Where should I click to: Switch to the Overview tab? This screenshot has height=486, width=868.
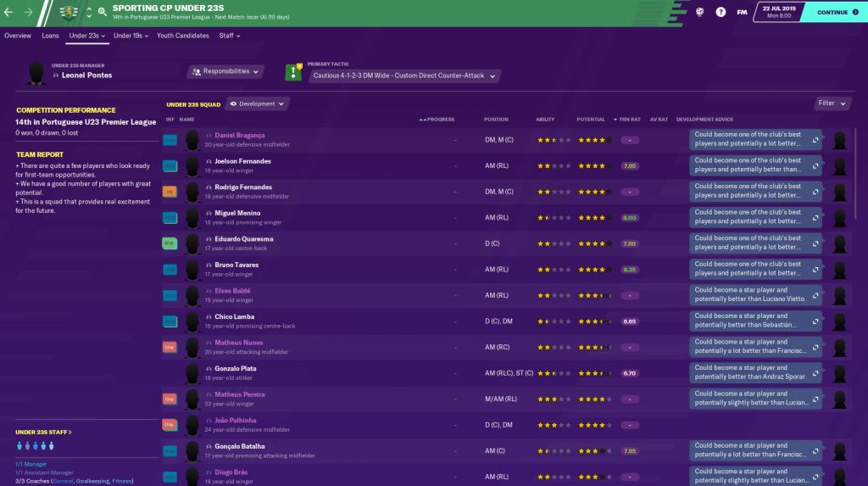tap(18, 36)
